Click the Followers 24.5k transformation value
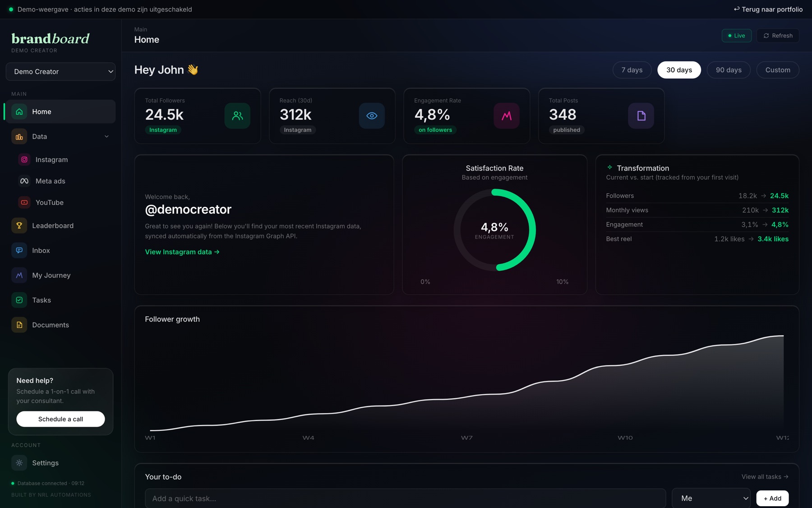The width and height of the screenshot is (812, 508). [x=780, y=196]
